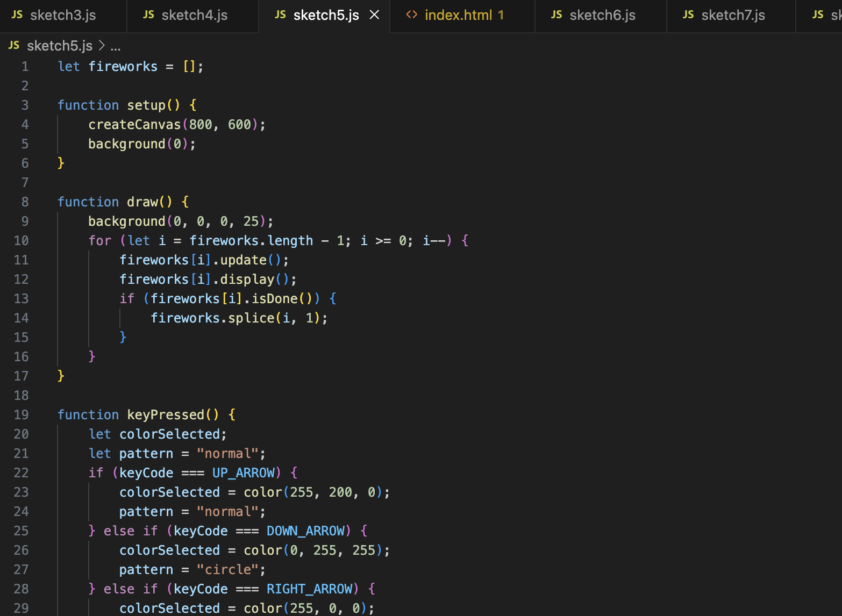842x616 pixels.
Task: Select line number 10 in the gutter
Action: [22, 240]
